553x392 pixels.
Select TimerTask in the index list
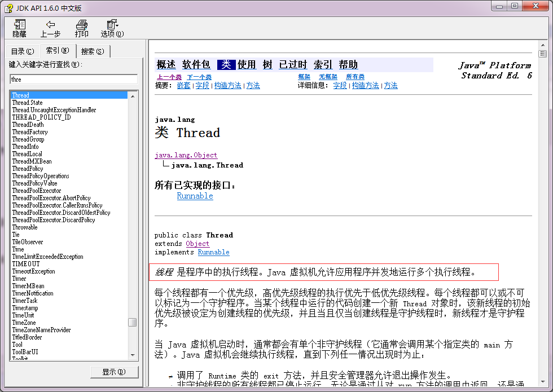[x=25, y=301]
